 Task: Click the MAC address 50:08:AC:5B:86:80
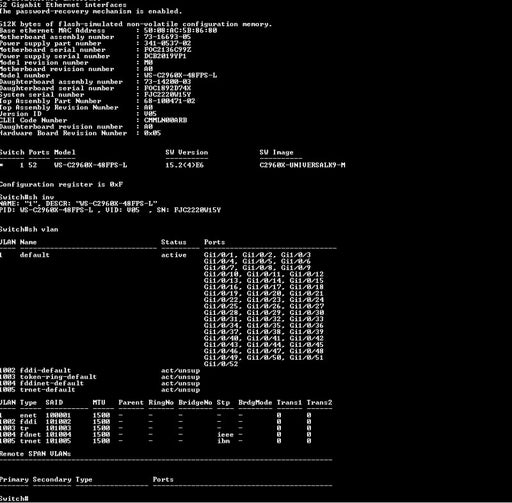180,30
